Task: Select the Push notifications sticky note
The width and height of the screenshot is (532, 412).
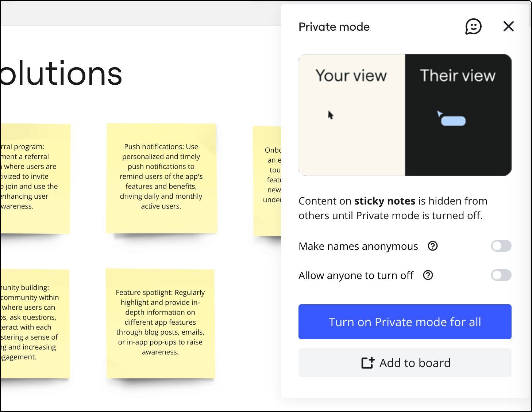Action: 161,178
